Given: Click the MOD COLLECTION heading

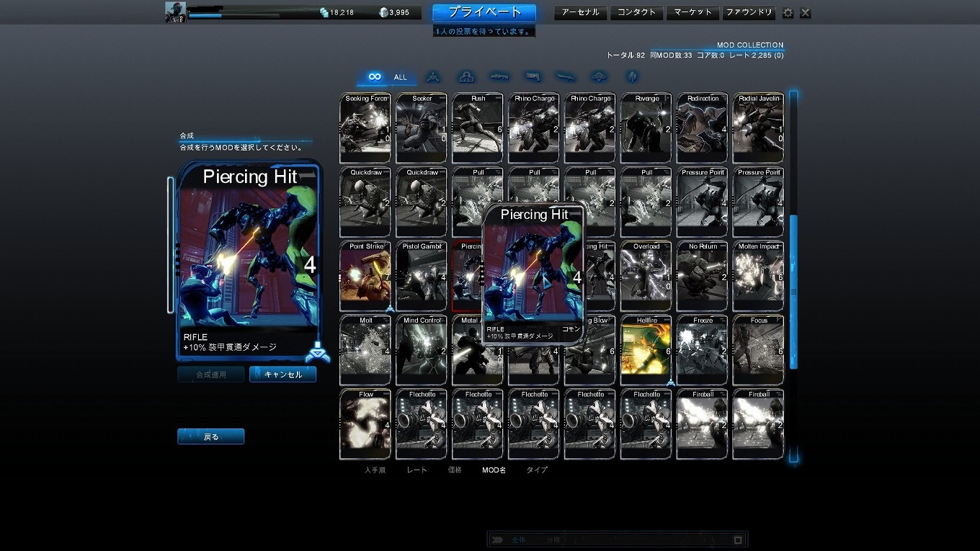Looking at the screenshot, I should 750,45.
